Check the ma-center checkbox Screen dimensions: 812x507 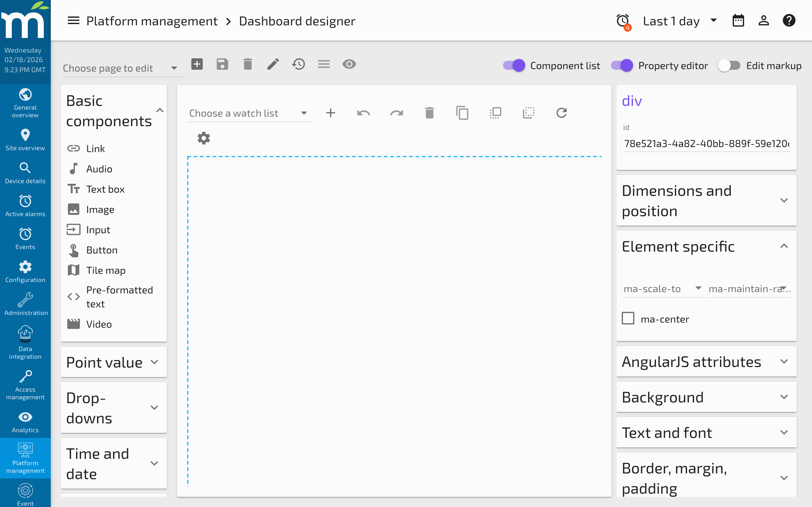click(628, 318)
